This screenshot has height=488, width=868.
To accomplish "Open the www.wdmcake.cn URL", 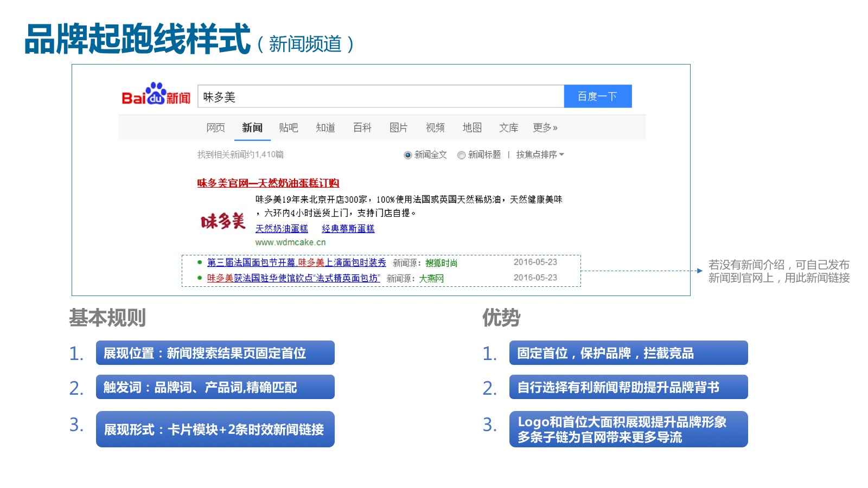I will 291,242.
